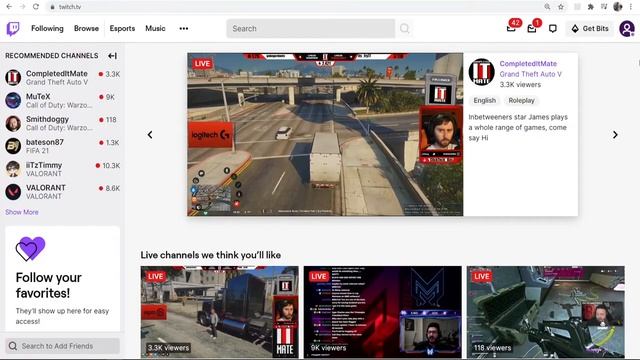Open the three-dot more menu
This screenshot has width=640, height=360.
pos(184,29)
